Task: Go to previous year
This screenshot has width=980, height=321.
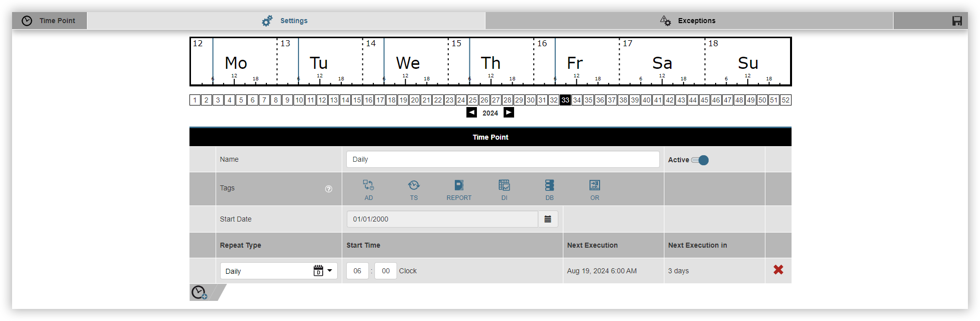Action: coord(471,113)
